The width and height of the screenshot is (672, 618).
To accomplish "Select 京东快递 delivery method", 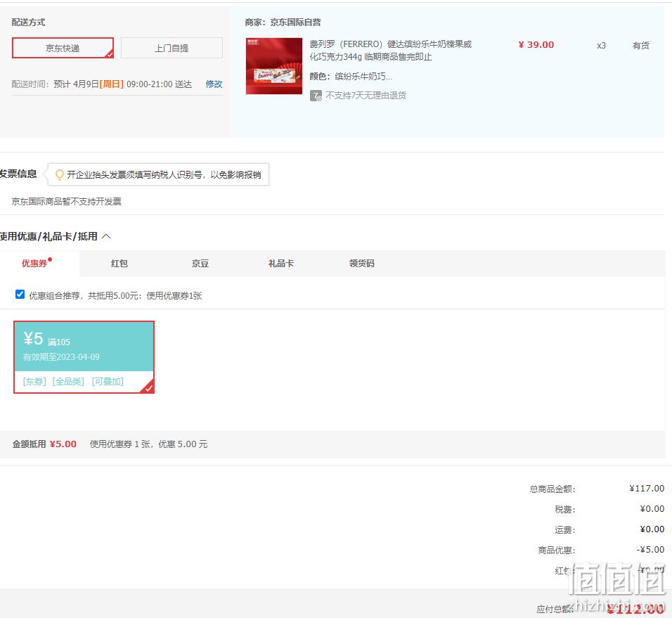I will pyautogui.click(x=63, y=48).
